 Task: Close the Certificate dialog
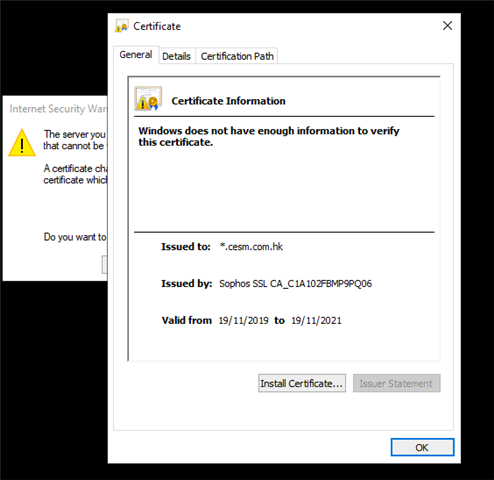pos(447,26)
